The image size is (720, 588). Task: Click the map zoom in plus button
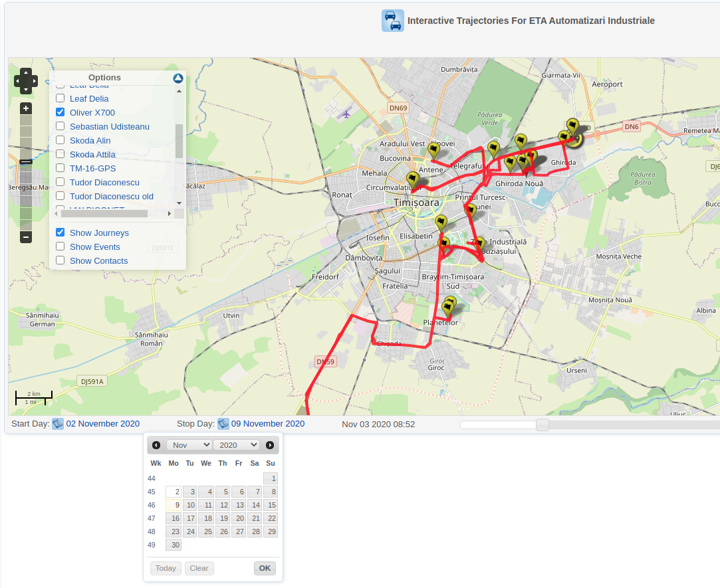point(26,108)
